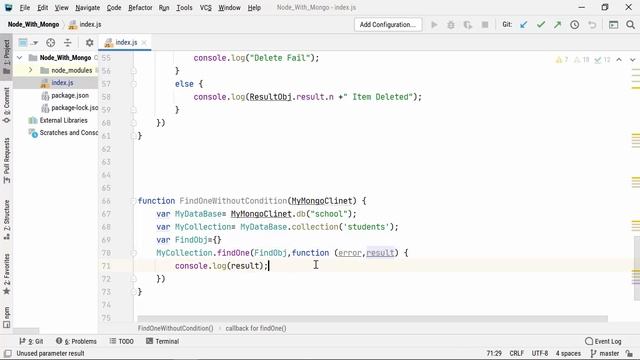Toggle the Pull Requests tool window tab
The height and width of the screenshot is (360, 640).
tap(7, 160)
